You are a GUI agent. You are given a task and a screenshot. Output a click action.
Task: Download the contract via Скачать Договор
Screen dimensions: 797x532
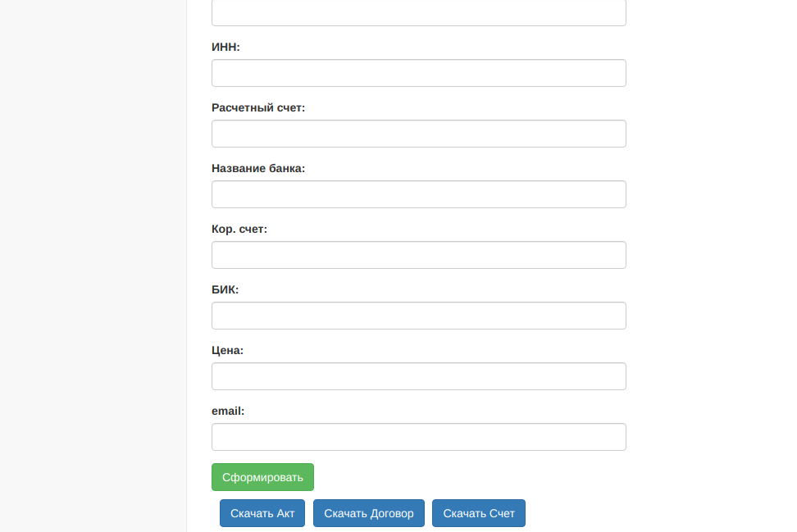tap(369, 513)
